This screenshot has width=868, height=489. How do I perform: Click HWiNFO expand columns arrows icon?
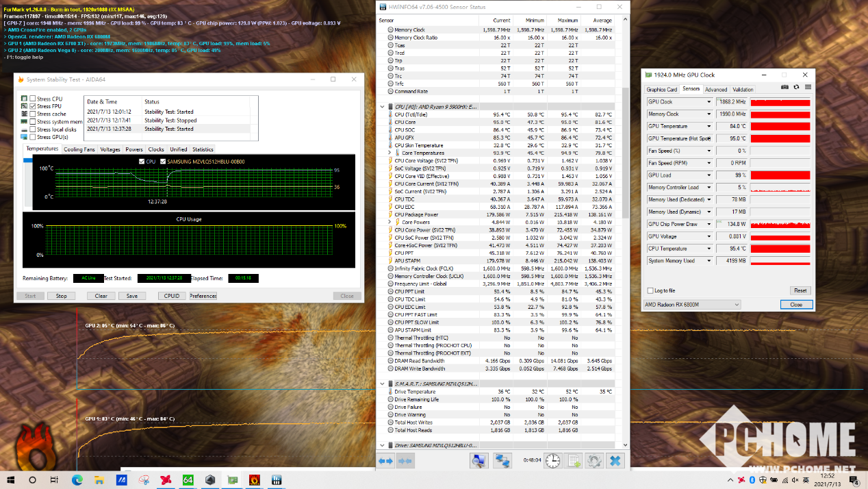[386, 462]
